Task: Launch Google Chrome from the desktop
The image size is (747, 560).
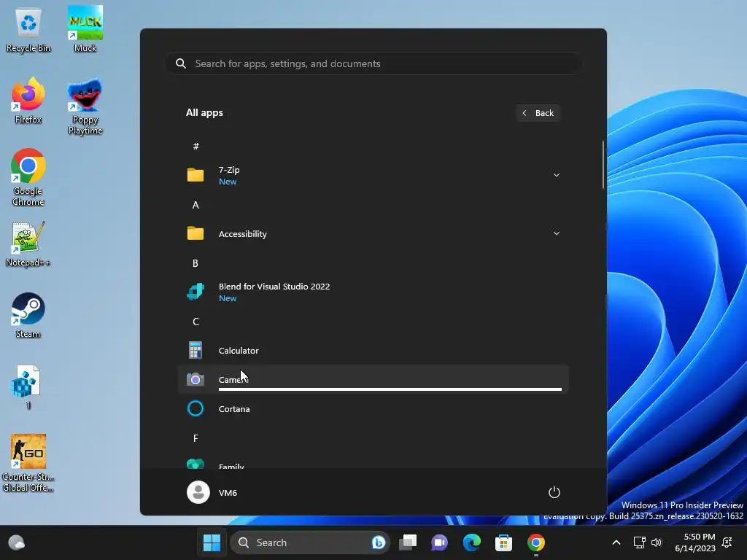Action: click(28, 177)
